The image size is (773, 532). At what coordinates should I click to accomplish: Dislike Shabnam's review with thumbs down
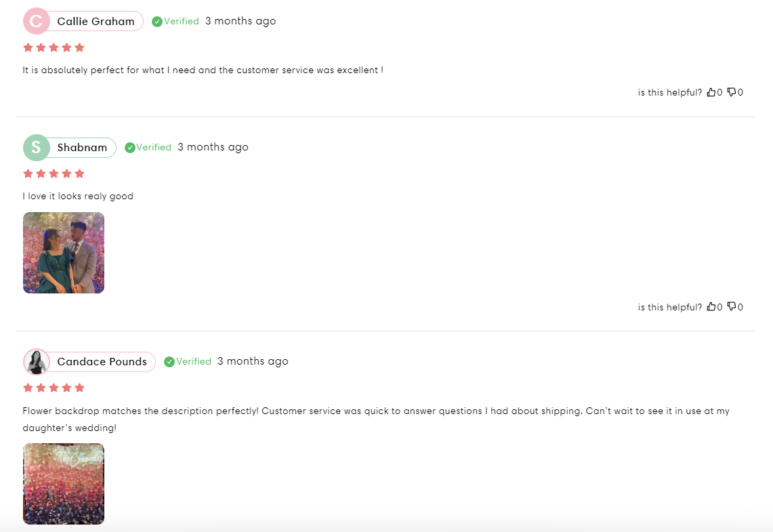[732, 307]
